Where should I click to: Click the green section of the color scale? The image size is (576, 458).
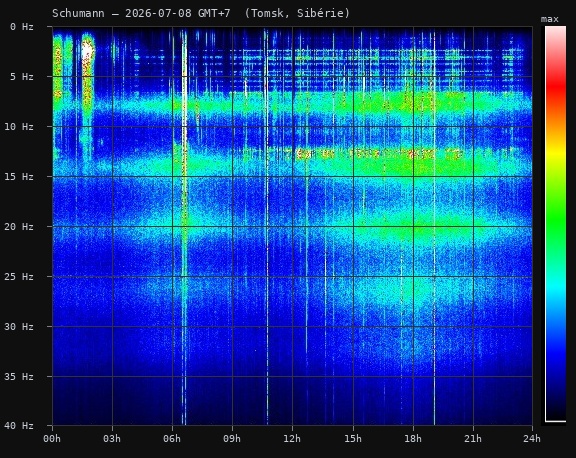click(555, 220)
